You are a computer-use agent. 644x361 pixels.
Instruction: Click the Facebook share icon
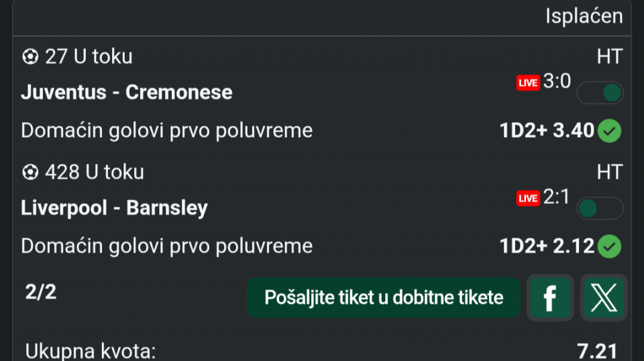click(550, 297)
